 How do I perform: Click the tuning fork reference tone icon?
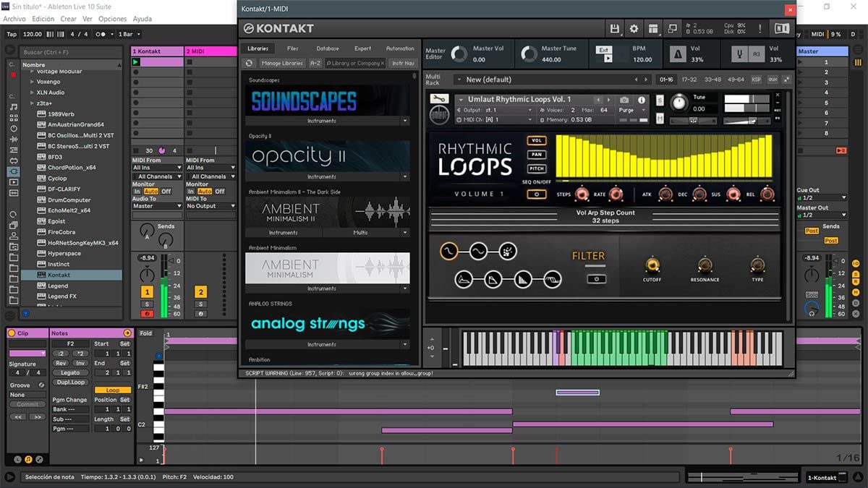click(x=739, y=54)
